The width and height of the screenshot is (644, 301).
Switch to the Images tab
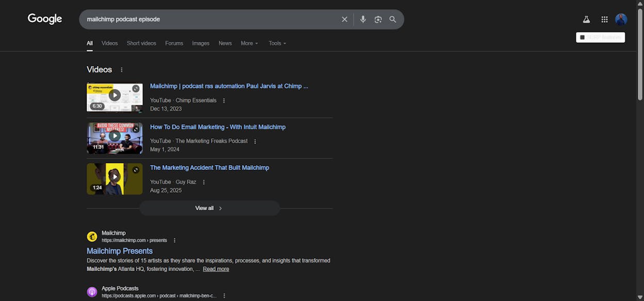(201, 43)
